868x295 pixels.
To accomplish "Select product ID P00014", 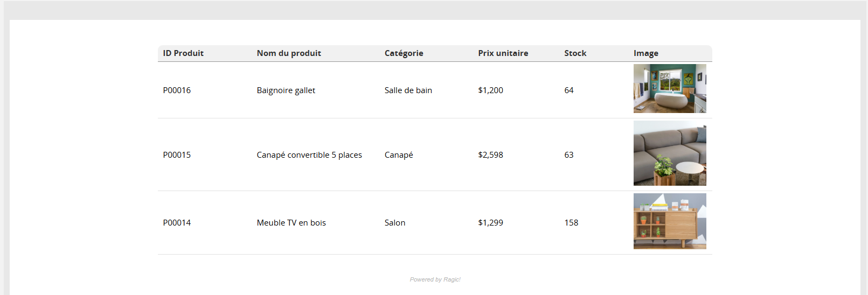I will coord(177,223).
